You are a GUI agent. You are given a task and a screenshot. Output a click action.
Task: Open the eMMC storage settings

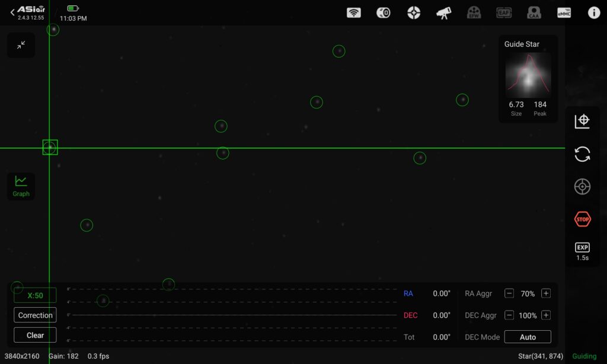point(564,13)
